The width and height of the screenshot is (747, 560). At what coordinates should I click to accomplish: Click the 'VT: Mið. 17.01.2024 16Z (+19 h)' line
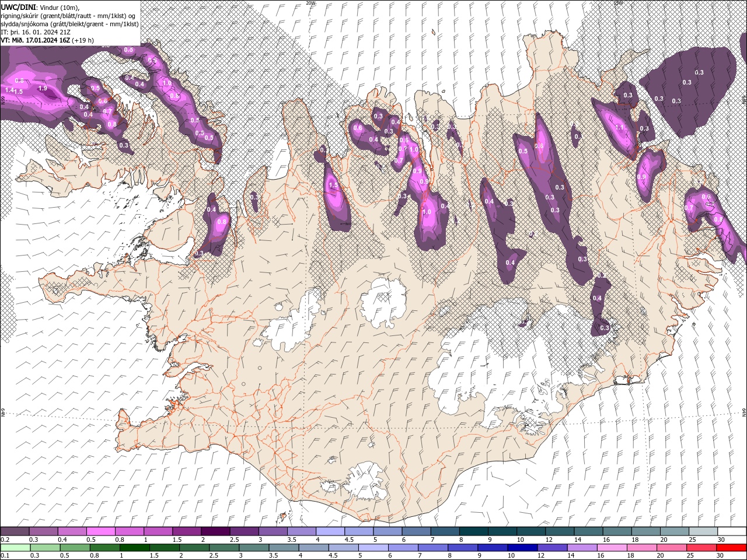click(47, 40)
